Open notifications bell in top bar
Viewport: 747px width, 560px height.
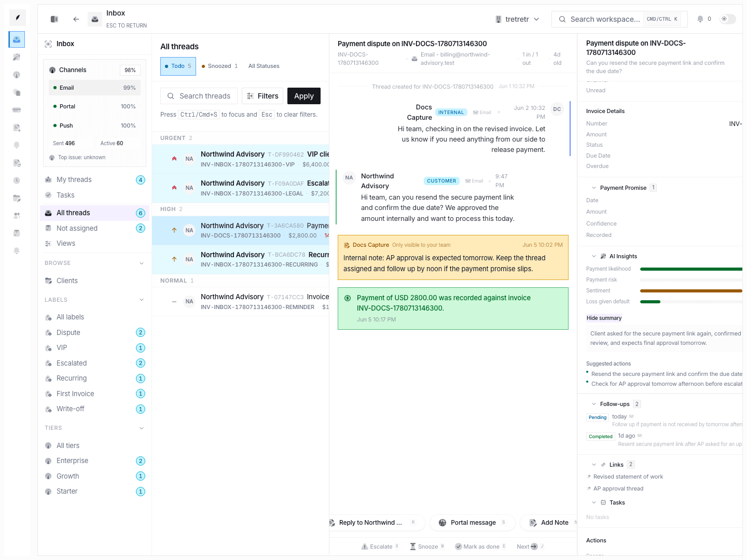[x=700, y=19]
